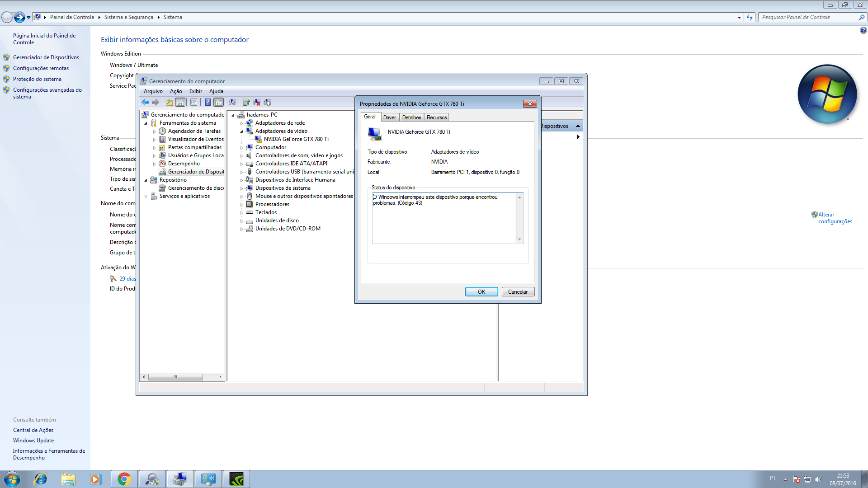Show hidden tray icons arrow
The image size is (868, 488).
click(x=785, y=479)
